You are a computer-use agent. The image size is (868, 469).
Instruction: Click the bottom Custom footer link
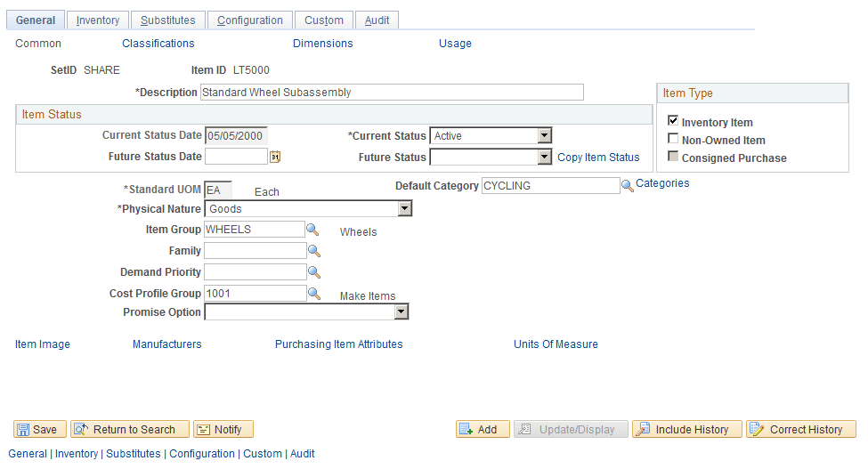263,454
